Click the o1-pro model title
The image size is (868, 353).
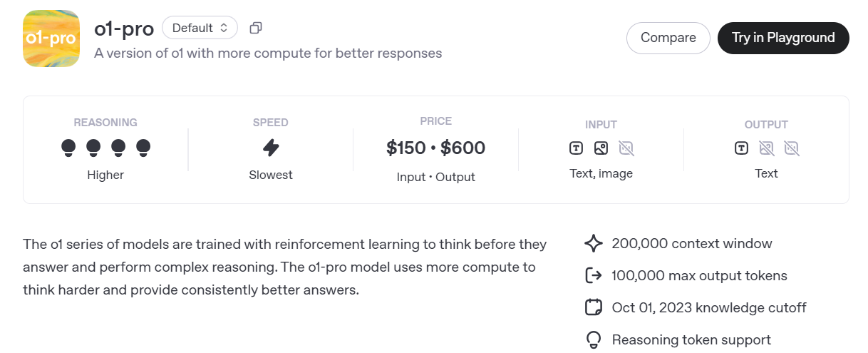124,29
